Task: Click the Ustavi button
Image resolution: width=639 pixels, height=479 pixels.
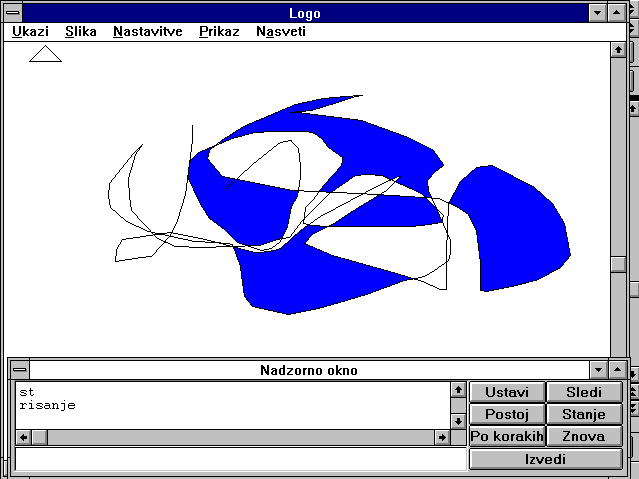Action: [507, 392]
